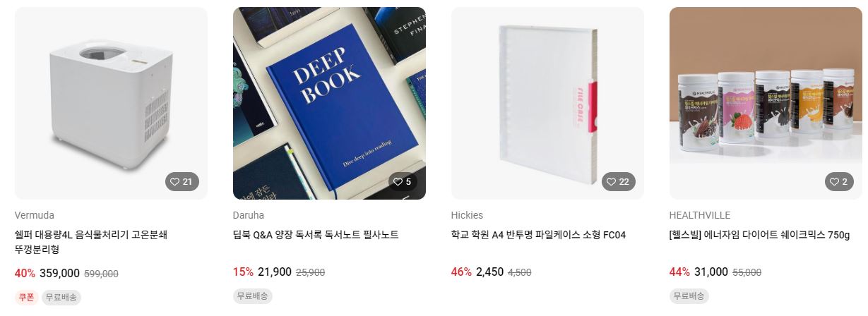Click 무료배송 badge under Vermuda product
Image resolution: width=868 pixels, height=316 pixels.
pos(61,297)
